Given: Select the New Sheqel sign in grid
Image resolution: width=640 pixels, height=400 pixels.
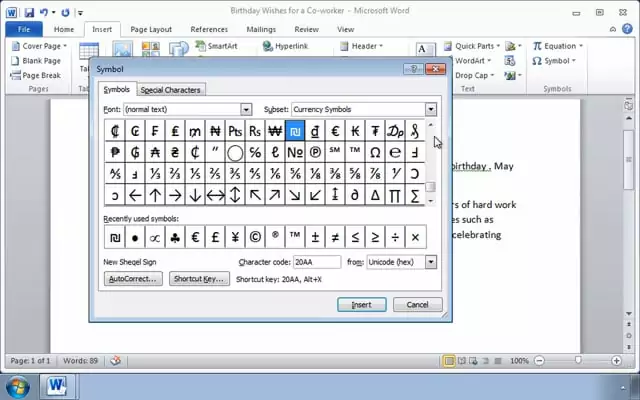Looking at the screenshot, I should 295,131.
